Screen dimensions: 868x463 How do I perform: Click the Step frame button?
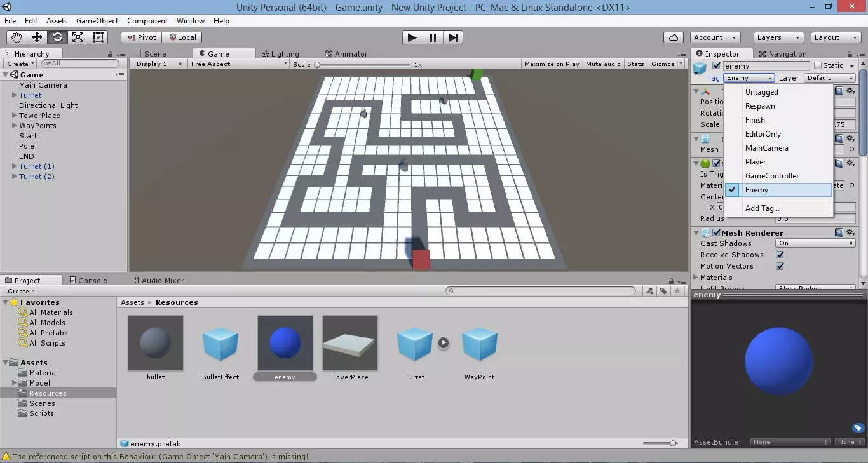click(453, 37)
